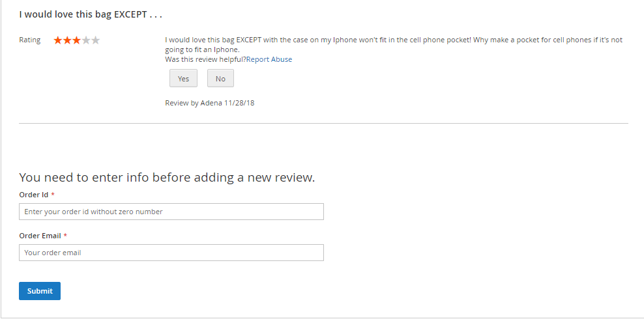The height and width of the screenshot is (319, 644).
Task: Click into the Order Email field
Action: point(171,253)
